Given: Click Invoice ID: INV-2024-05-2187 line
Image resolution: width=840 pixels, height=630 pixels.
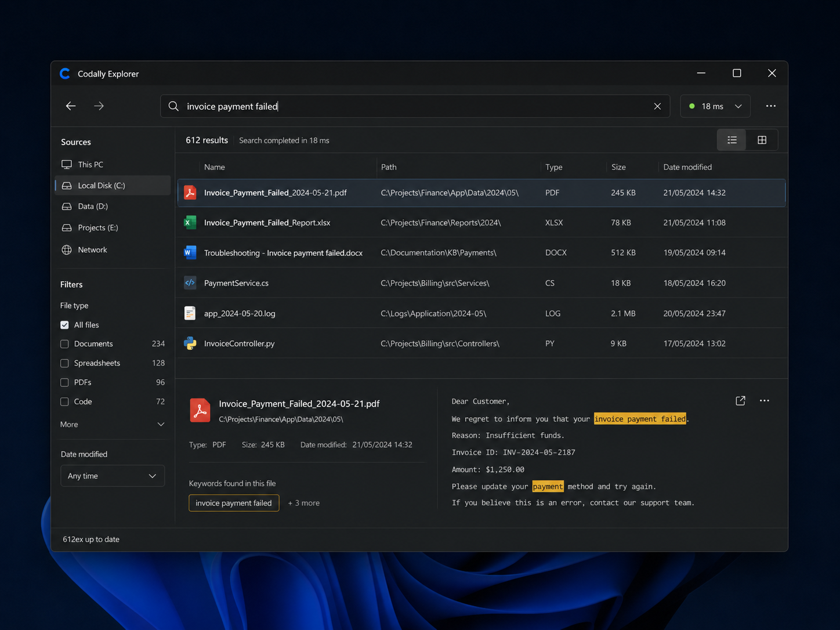Looking at the screenshot, I should click(x=513, y=452).
